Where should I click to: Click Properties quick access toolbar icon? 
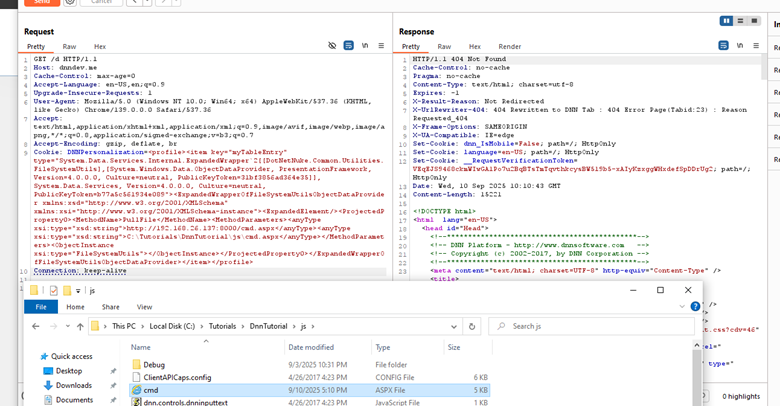tap(54, 291)
